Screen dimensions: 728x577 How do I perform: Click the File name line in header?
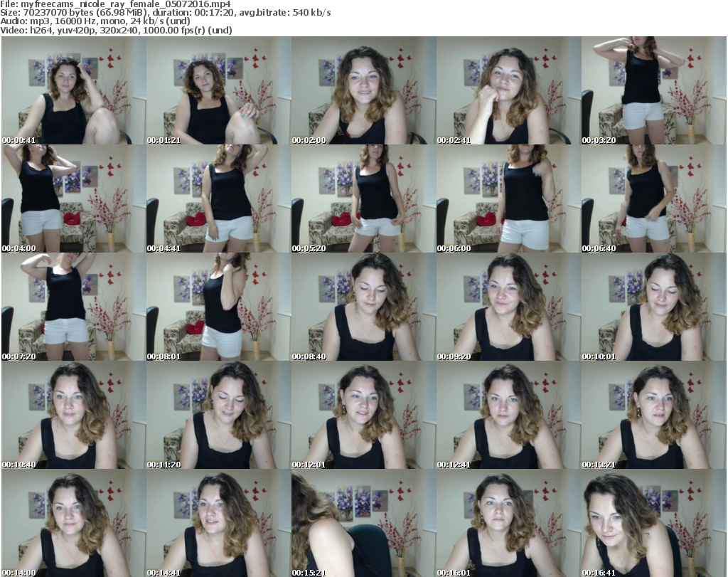(x=115, y=4)
